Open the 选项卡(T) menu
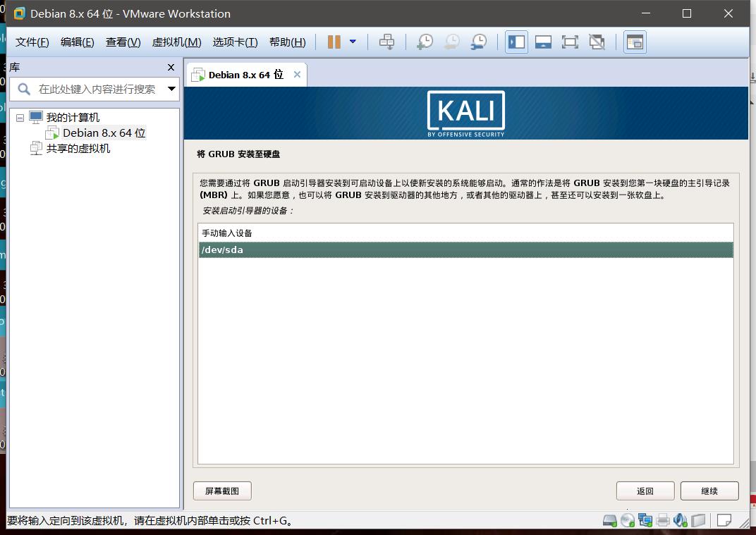This screenshot has width=756, height=535. tap(236, 42)
